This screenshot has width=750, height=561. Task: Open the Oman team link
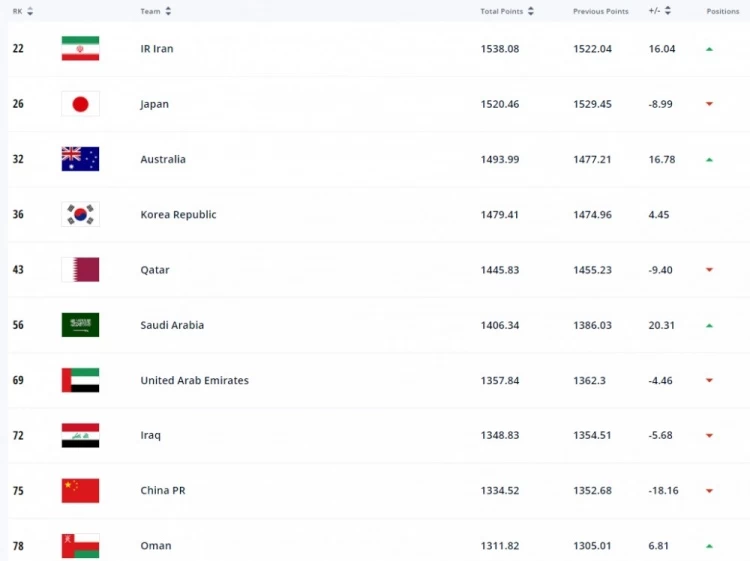[x=155, y=546]
